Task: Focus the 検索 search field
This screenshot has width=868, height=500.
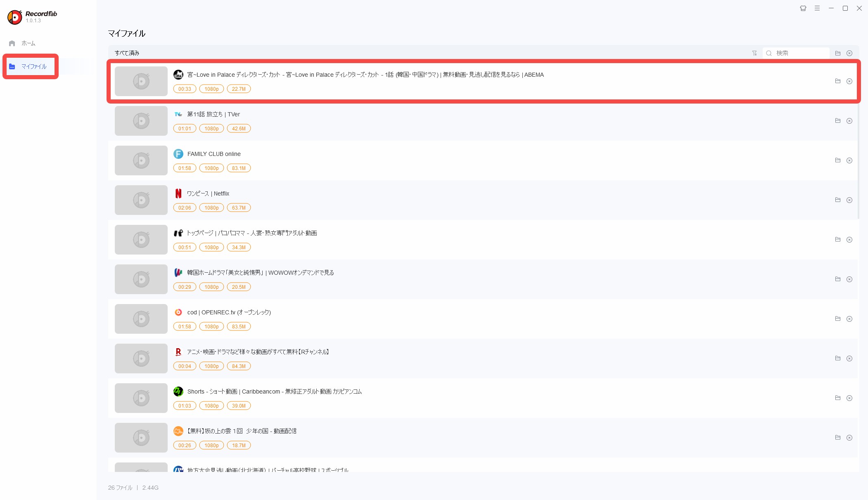Action: [796, 53]
